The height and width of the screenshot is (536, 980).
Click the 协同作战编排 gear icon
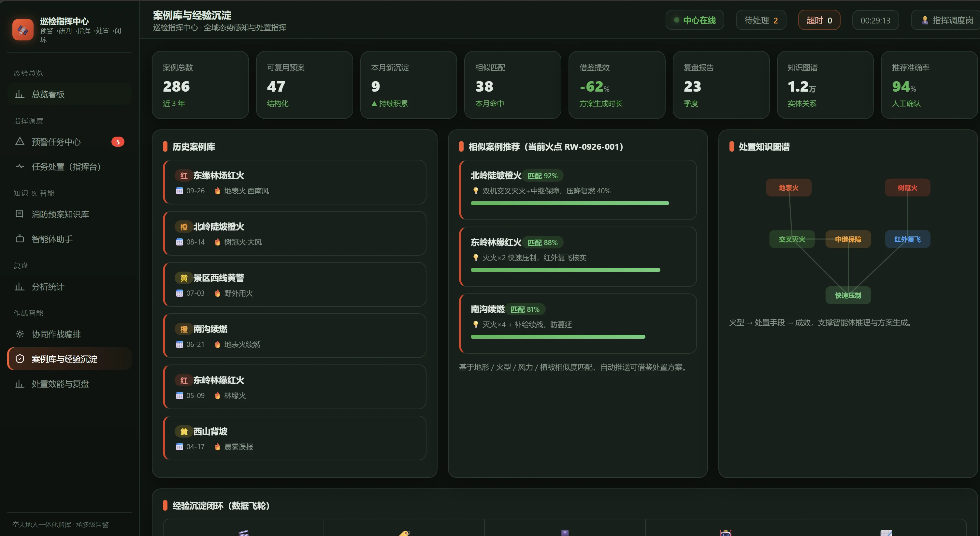(20, 334)
